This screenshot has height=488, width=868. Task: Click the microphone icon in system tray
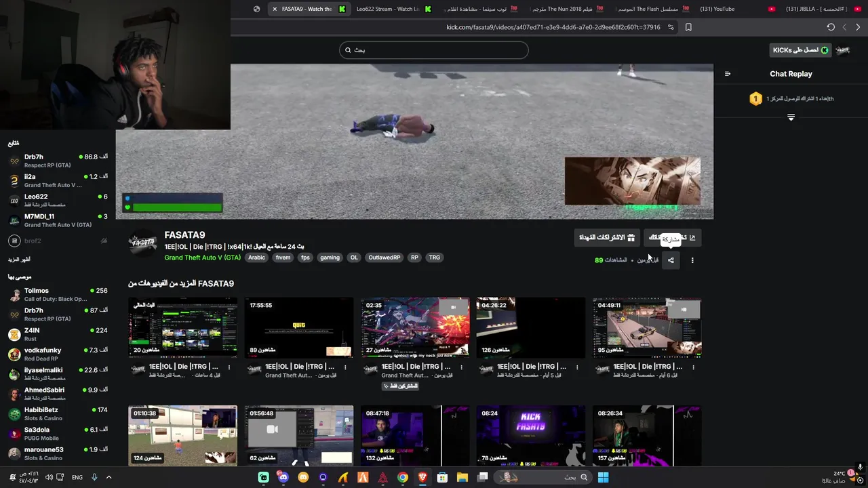[x=94, y=477]
